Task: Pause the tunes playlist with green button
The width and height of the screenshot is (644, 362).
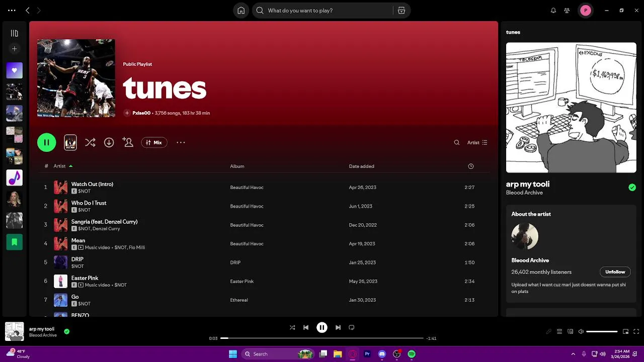Action: tap(46, 142)
